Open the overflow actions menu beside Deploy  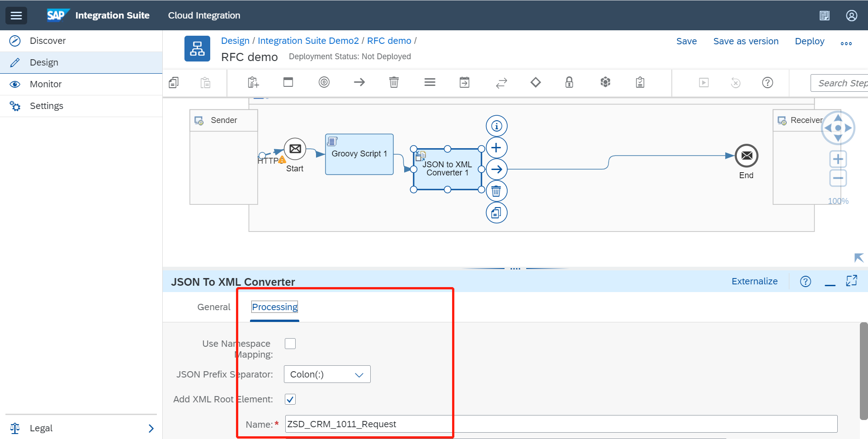click(x=846, y=43)
